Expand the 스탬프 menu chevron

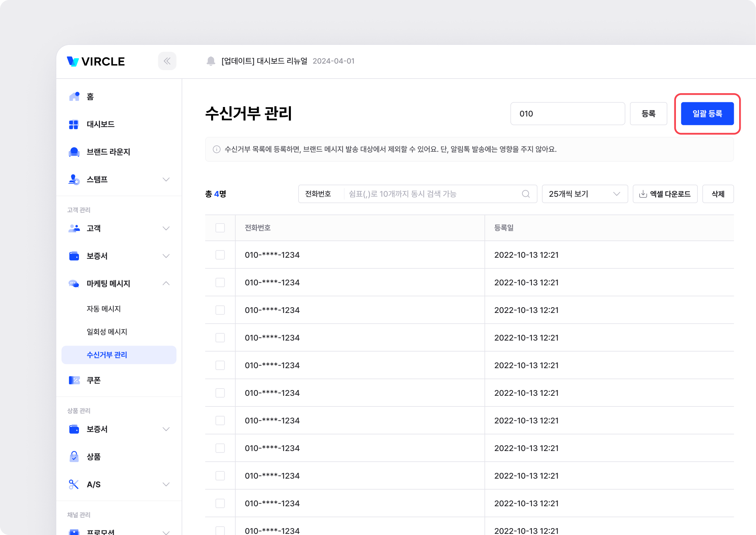(166, 179)
